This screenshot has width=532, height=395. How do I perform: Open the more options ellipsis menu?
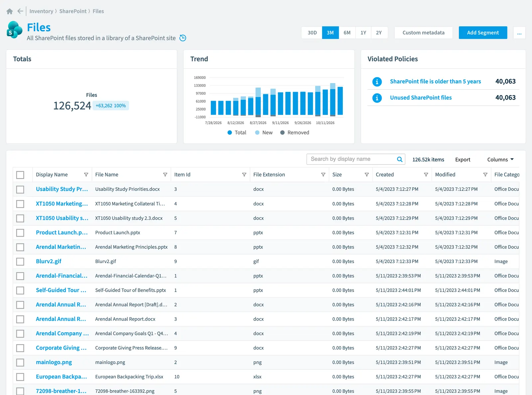coord(519,33)
